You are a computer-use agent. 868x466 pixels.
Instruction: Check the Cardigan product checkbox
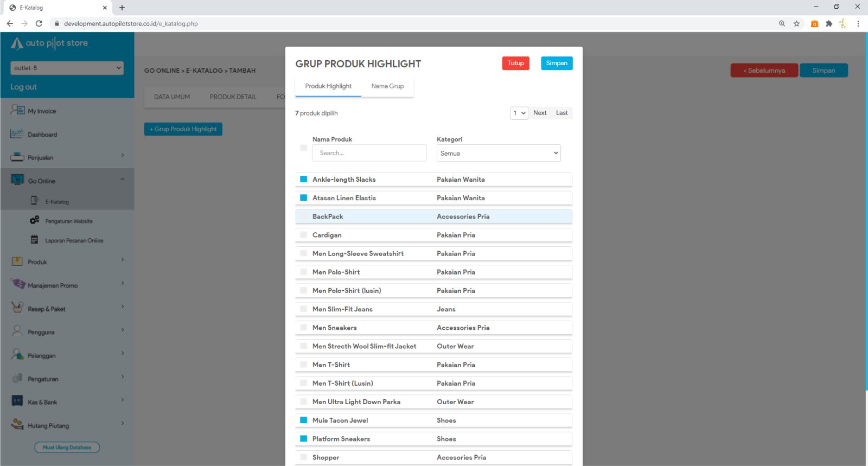304,235
